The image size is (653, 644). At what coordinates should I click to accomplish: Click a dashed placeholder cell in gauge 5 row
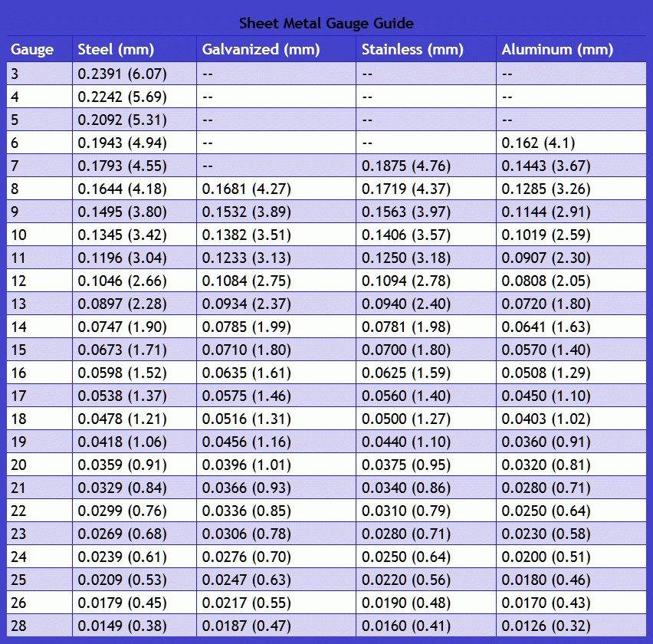point(207,120)
